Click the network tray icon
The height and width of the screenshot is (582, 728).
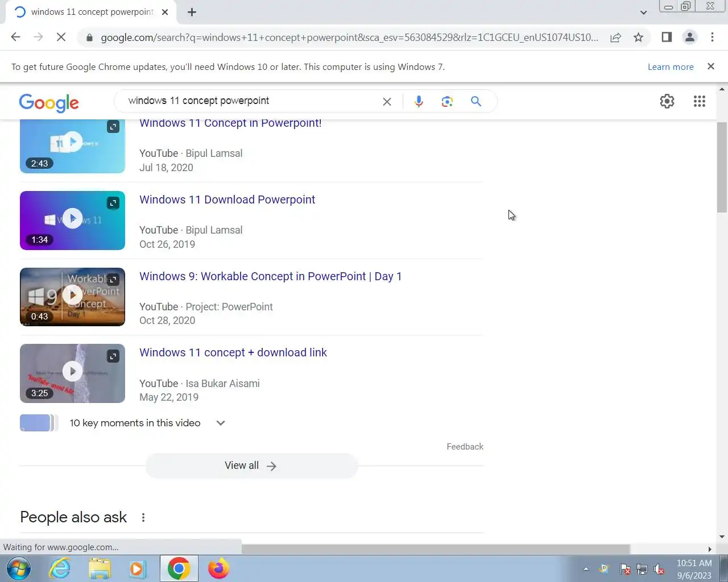[642, 569]
